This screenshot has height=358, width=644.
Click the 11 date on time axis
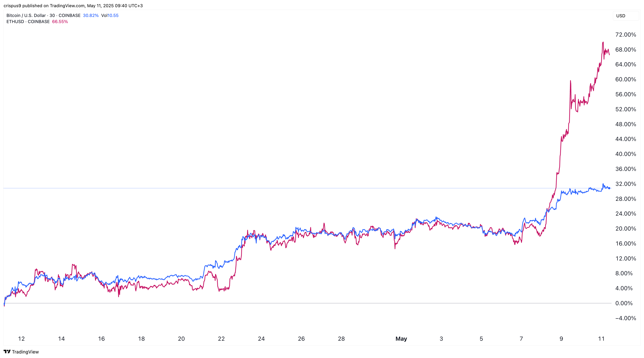pos(601,339)
